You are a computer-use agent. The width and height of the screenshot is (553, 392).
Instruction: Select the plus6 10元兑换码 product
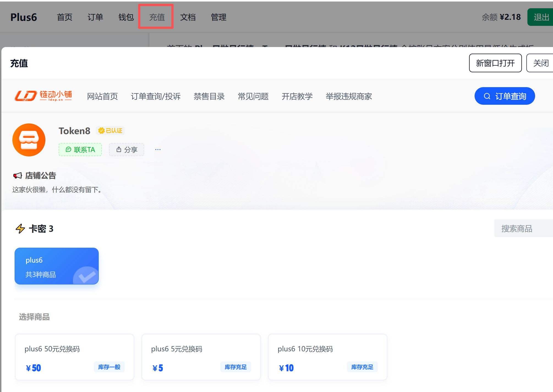point(328,357)
